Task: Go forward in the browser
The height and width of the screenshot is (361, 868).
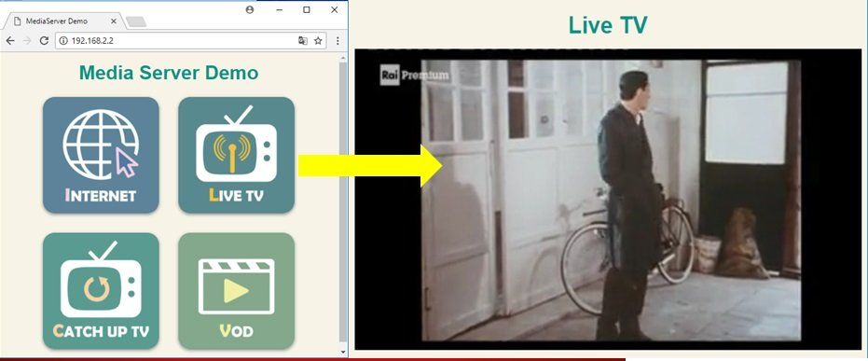Action: point(27,40)
